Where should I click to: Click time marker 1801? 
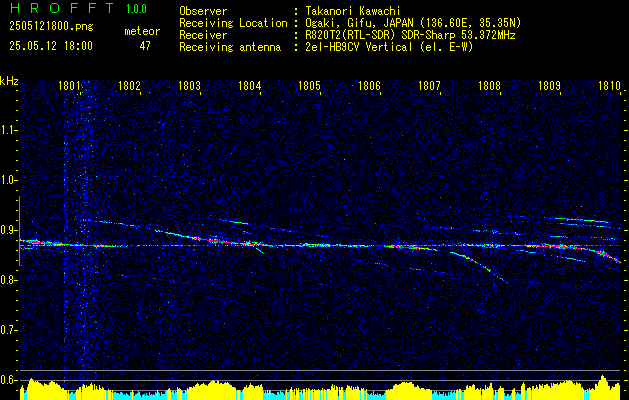coord(69,86)
